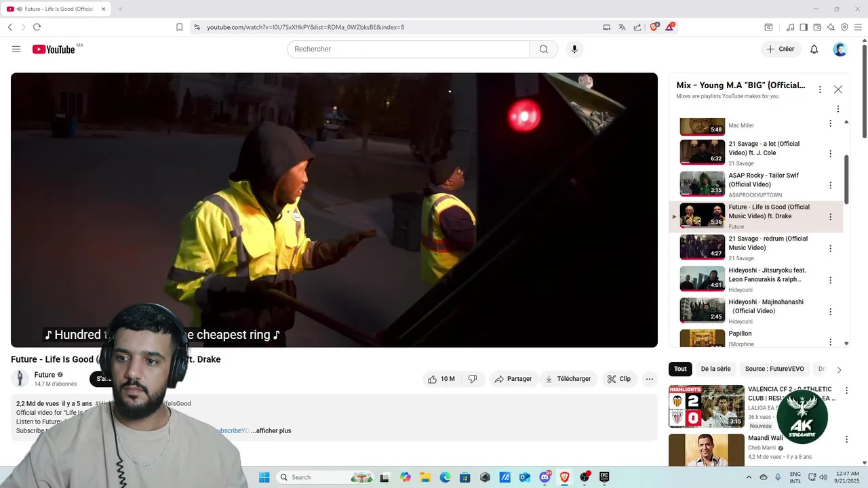Go to the YouTube home logo

point(54,49)
